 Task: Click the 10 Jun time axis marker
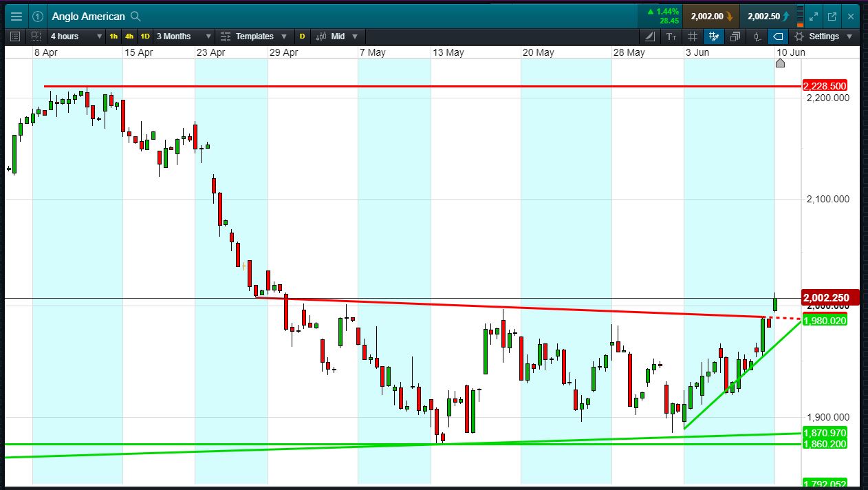click(x=780, y=63)
